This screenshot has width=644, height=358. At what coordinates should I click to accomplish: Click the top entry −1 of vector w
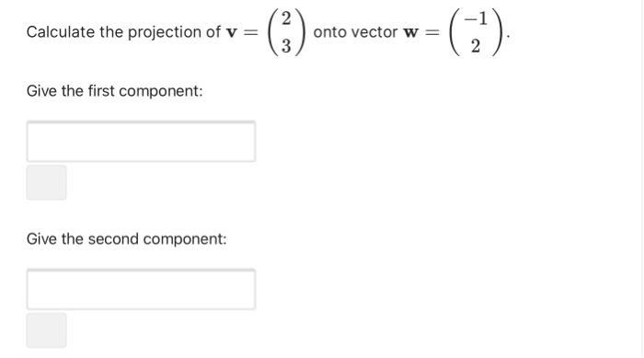476,18
